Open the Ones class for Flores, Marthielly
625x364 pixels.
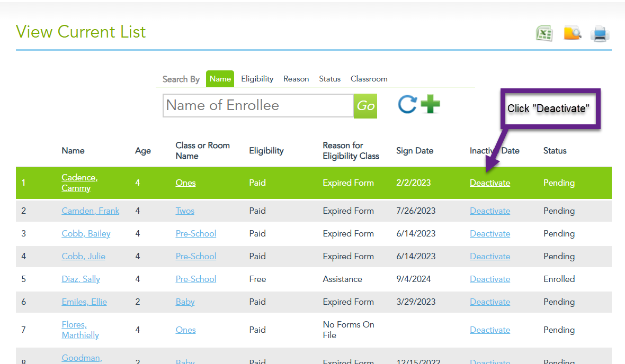(x=186, y=330)
